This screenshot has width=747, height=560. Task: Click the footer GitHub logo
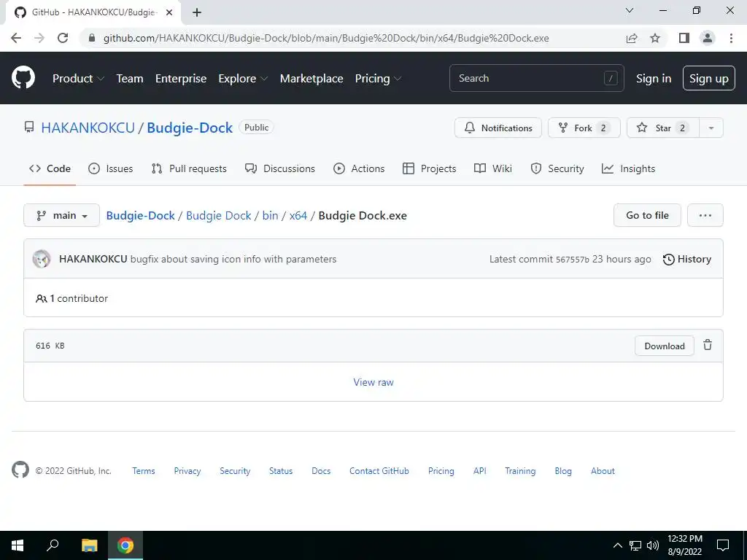[20, 470]
